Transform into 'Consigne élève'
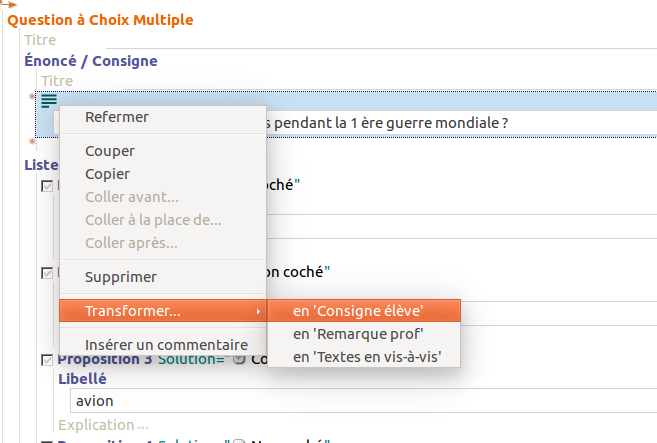 coord(358,311)
